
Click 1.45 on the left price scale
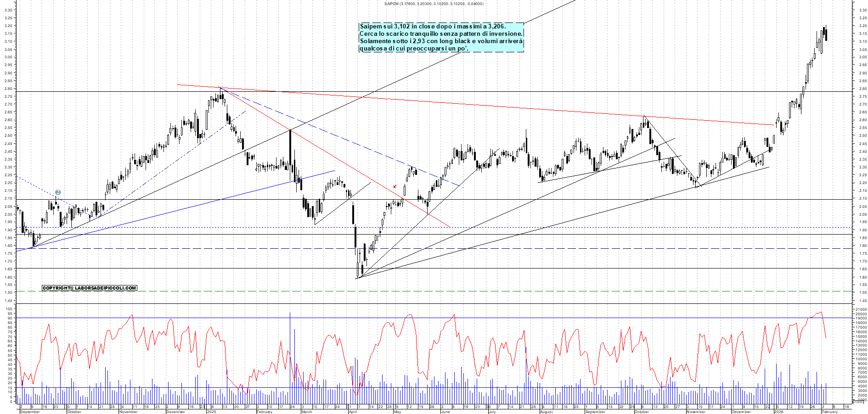point(8,301)
